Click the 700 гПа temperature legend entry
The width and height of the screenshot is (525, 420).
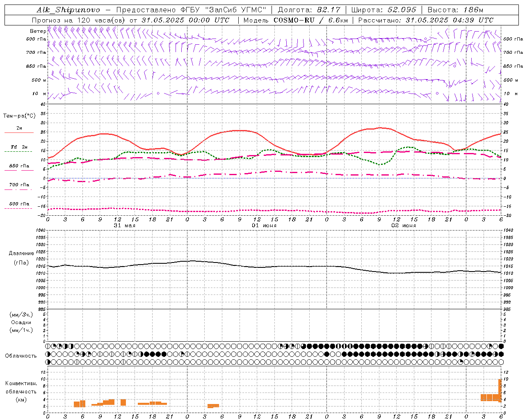(x=19, y=185)
